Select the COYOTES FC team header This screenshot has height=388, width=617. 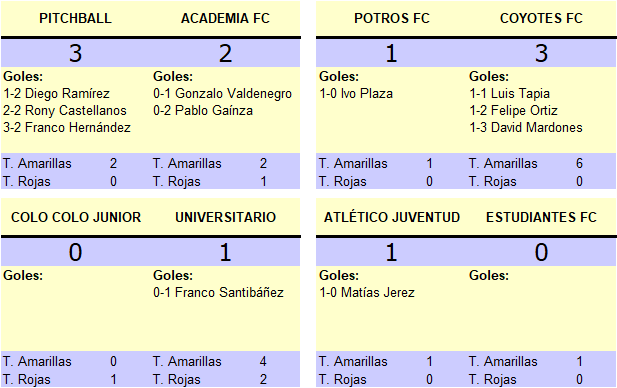click(541, 18)
